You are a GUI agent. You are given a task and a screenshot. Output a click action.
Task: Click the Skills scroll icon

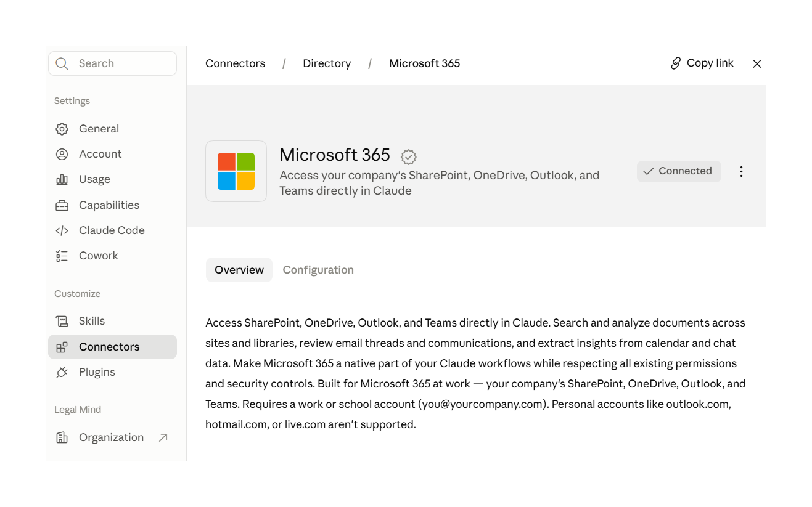pos(62,321)
